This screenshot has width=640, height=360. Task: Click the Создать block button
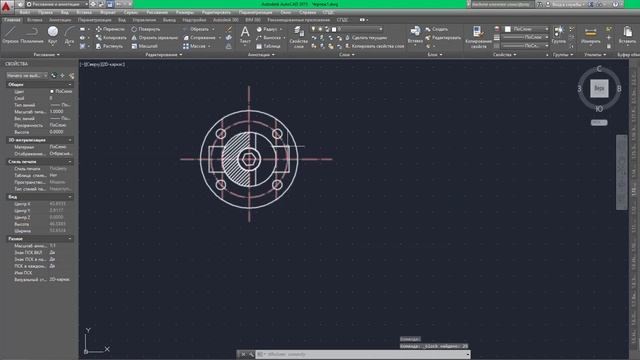click(x=436, y=29)
